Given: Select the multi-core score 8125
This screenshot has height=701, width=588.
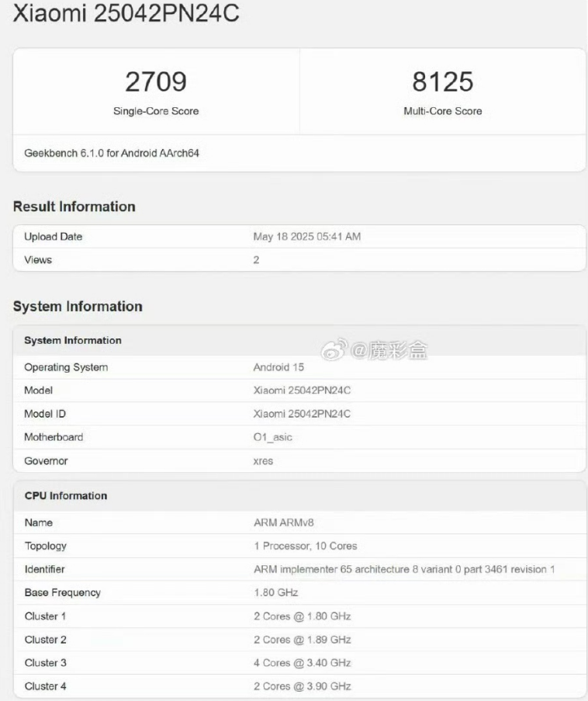Looking at the screenshot, I should 442,82.
